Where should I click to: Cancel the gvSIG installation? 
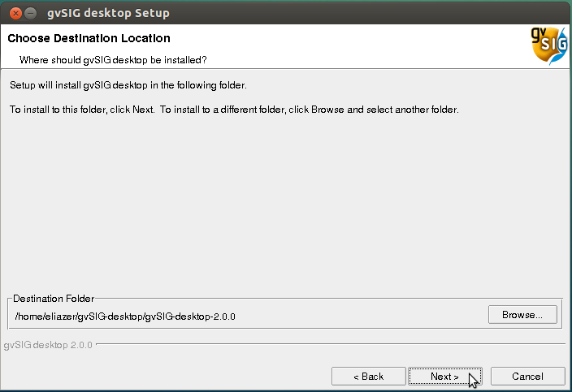[x=527, y=377]
